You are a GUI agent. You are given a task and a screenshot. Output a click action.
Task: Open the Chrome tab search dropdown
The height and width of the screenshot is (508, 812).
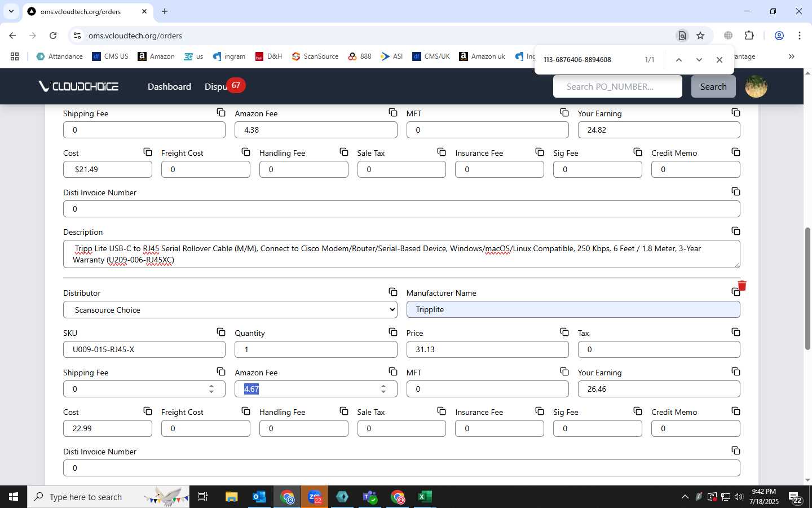[11, 11]
